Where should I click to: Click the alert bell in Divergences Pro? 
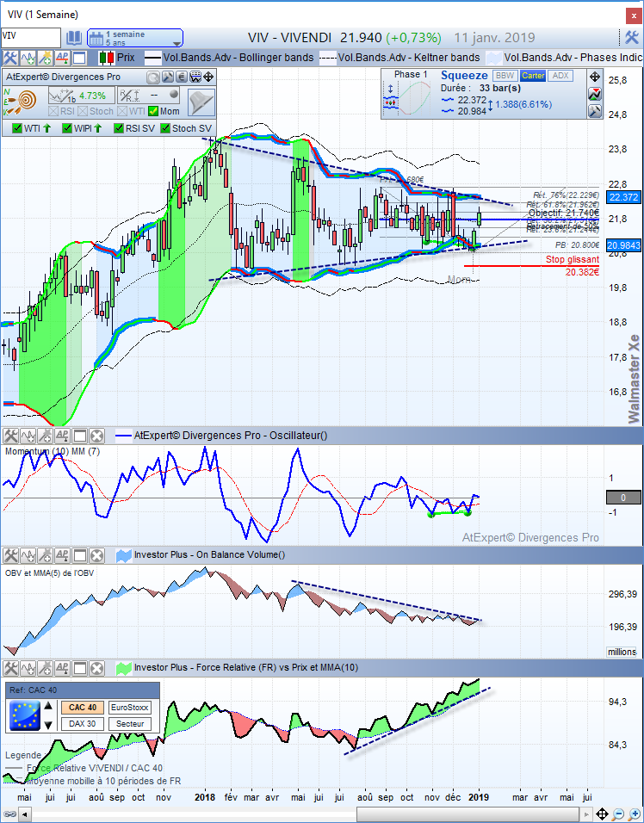201,102
